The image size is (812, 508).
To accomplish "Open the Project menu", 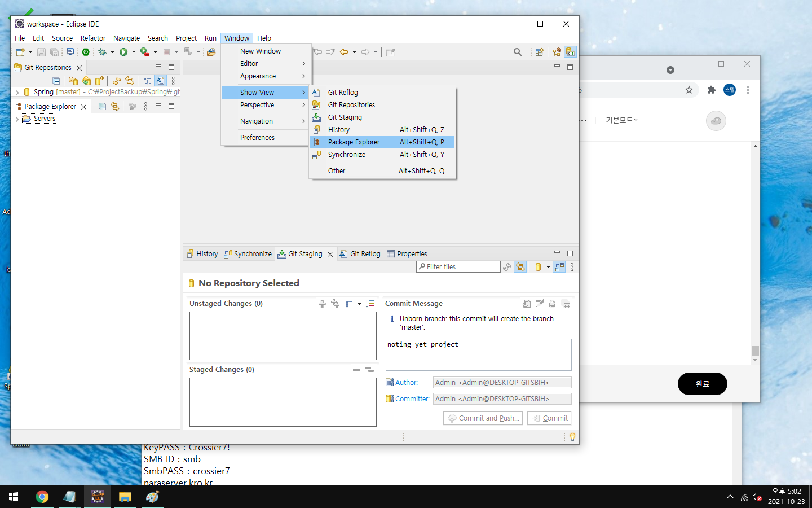I will [x=186, y=38].
